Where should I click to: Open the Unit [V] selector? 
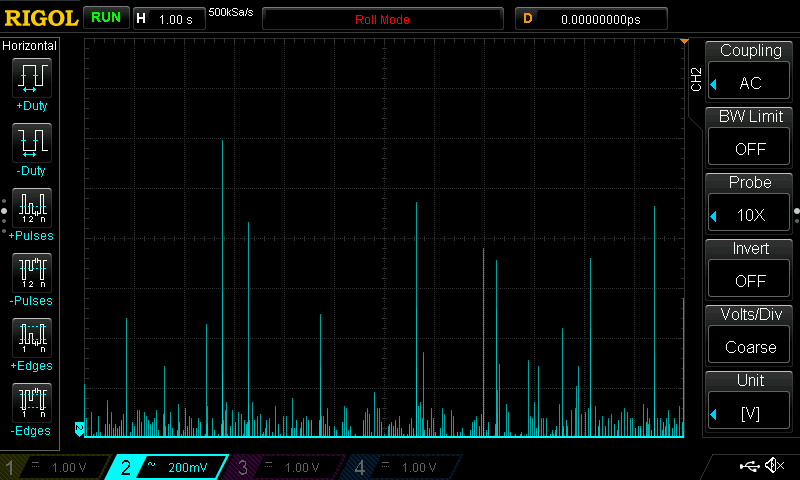pyautogui.click(x=749, y=412)
